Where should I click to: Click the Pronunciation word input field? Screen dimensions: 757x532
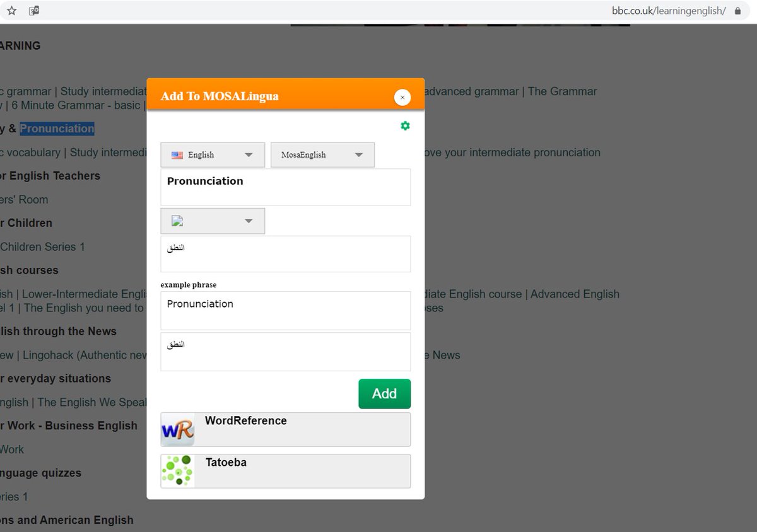[286, 187]
